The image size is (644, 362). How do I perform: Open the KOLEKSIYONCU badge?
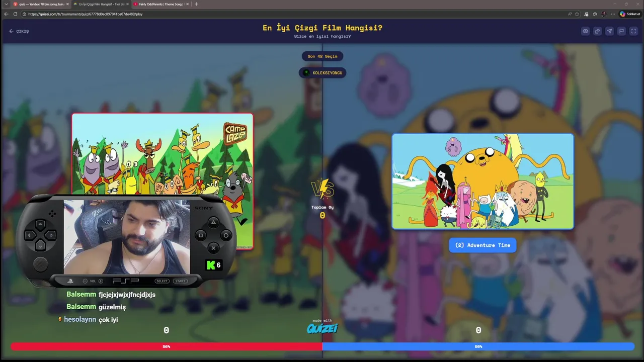(323, 73)
